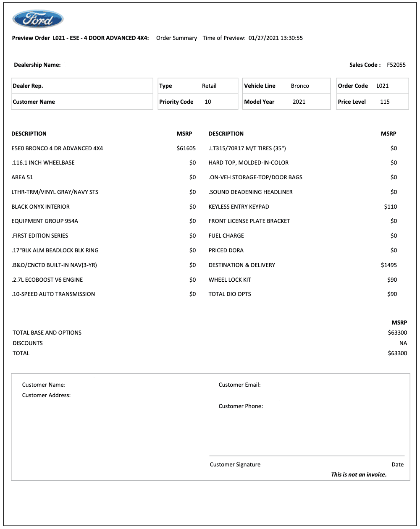Click the left DESCRIPTION column header
The height and width of the screenshot is (529, 420).
coord(29,134)
